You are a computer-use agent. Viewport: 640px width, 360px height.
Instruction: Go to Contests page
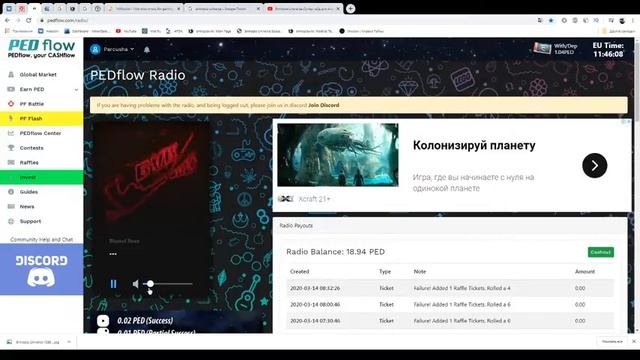pos(31,148)
